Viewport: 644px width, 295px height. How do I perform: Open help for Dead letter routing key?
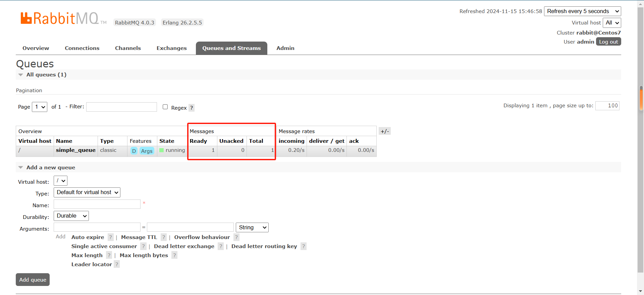pos(304,246)
